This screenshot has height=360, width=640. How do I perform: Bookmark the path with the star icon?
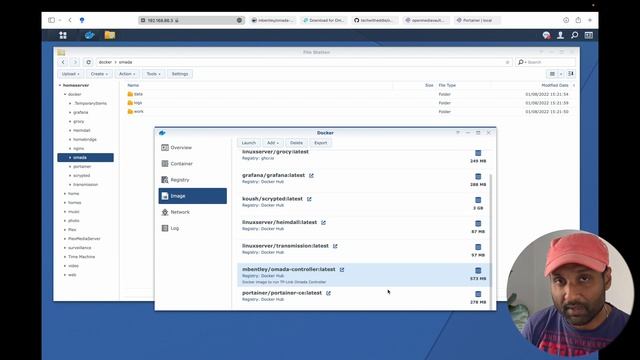click(x=507, y=62)
